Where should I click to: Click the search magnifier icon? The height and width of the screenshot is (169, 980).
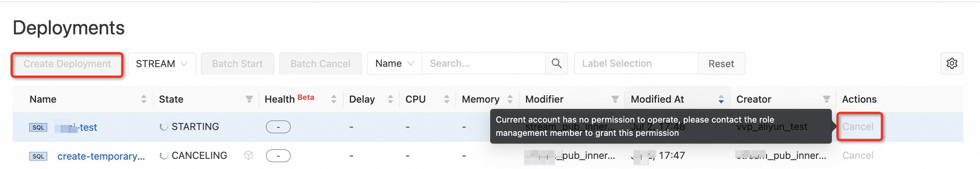pos(556,64)
